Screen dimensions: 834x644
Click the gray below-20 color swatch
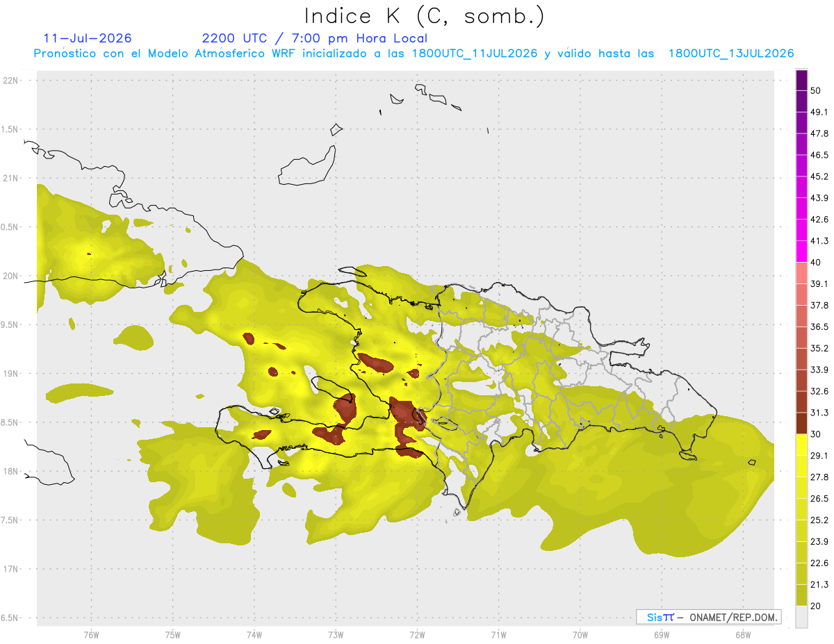[x=801, y=617]
